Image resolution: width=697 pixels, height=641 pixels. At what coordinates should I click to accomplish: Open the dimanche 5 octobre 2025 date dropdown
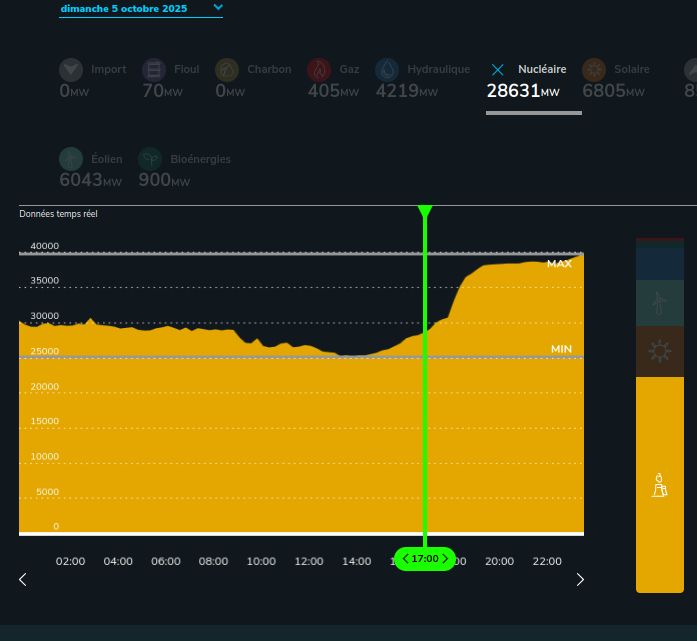point(141,9)
